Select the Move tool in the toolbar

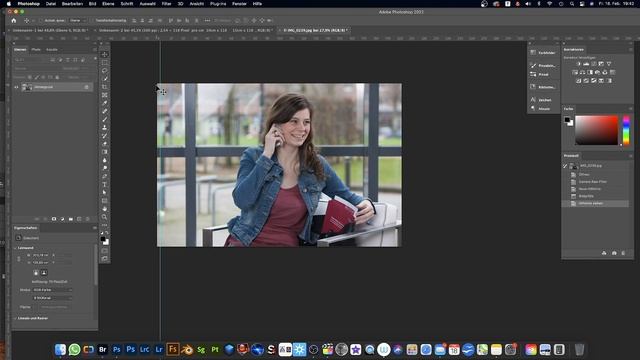[104, 54]
